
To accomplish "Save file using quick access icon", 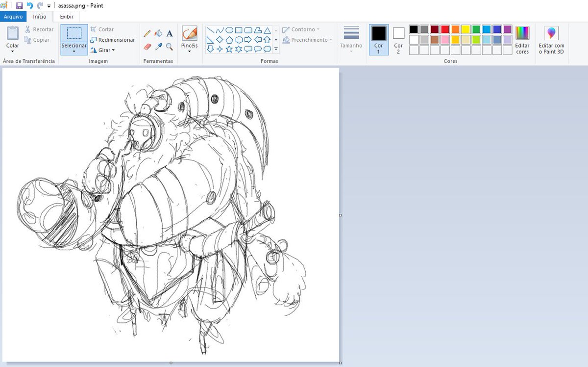I will 19,5.
